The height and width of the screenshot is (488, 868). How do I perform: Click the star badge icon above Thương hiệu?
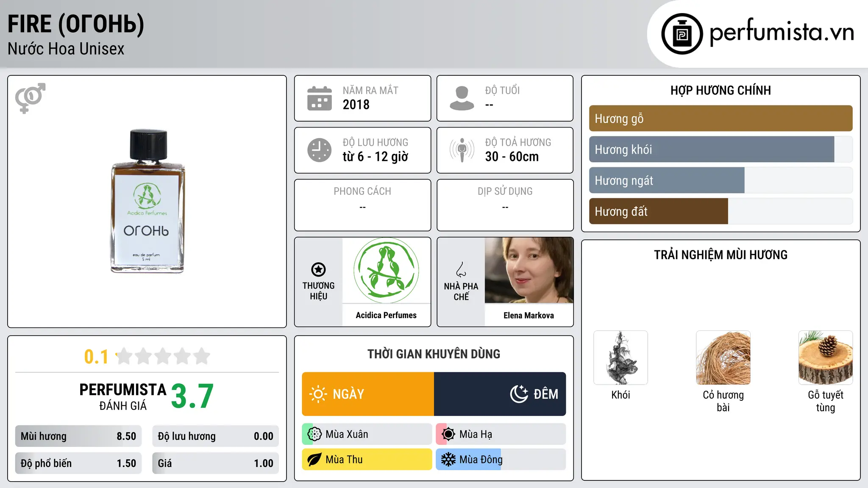coord(318,269)
